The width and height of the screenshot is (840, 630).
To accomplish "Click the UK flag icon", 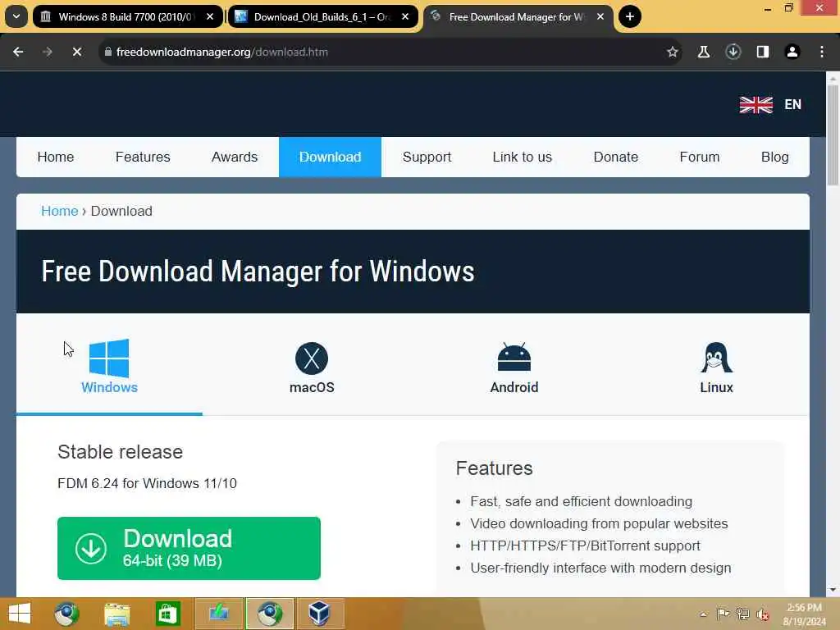I will pyautogui.click(x=756, y=104).
